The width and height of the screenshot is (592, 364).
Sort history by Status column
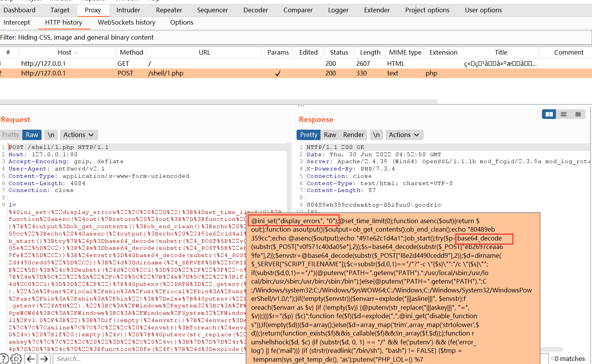(339, 52)
